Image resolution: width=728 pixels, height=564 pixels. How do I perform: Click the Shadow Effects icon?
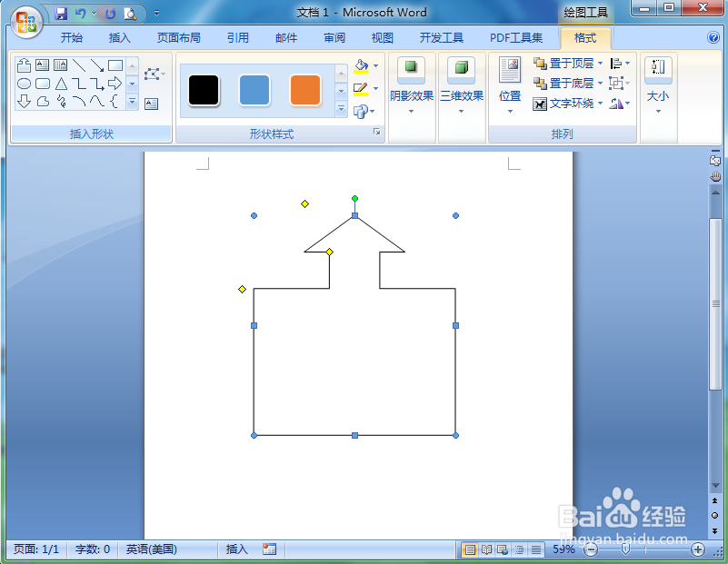411,68
